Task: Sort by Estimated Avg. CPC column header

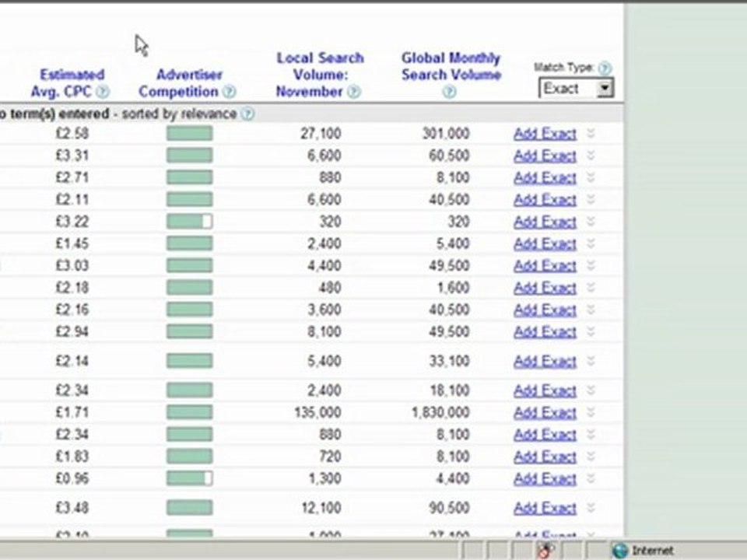Action: pos(72,83)
